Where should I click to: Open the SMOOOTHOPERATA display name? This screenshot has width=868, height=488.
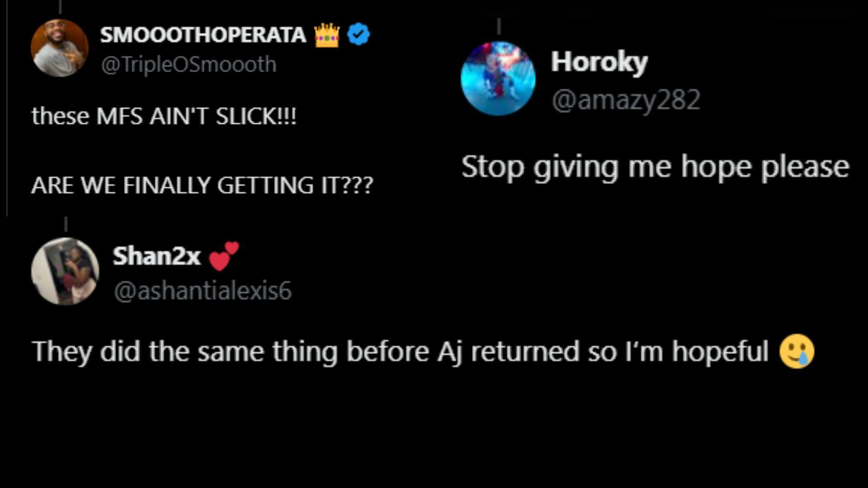coord(203,35)
